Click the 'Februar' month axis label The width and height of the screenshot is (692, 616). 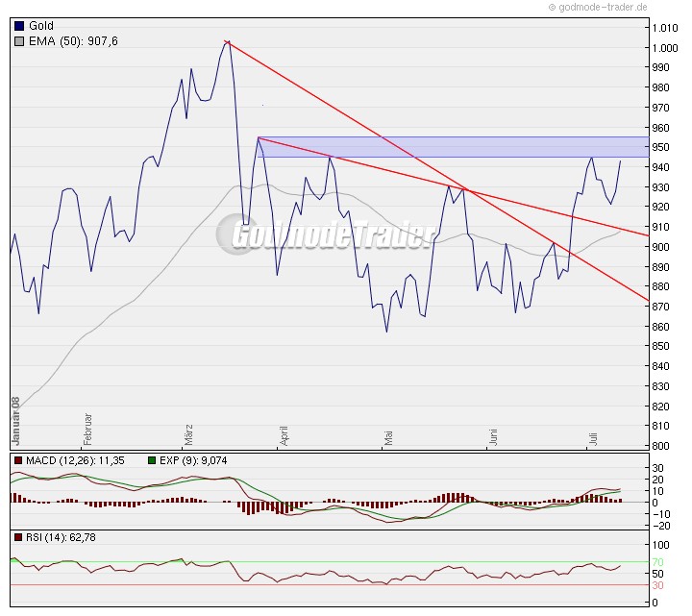coord(87,430)
